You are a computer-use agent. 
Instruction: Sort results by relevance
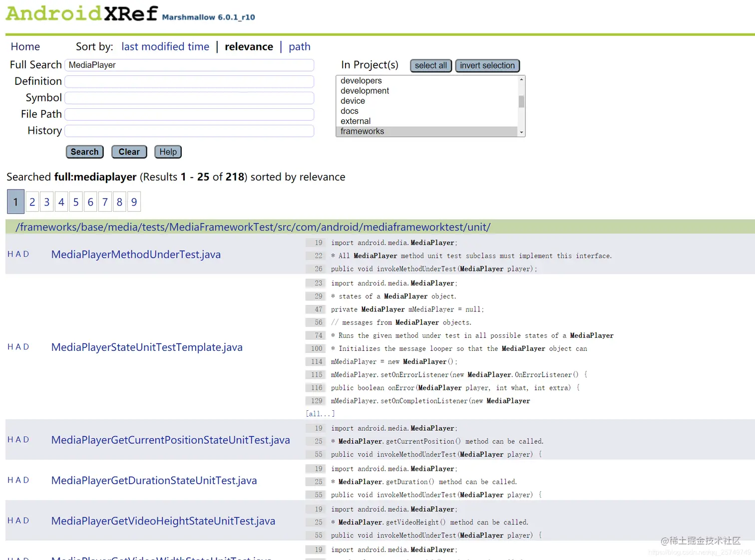249,46
